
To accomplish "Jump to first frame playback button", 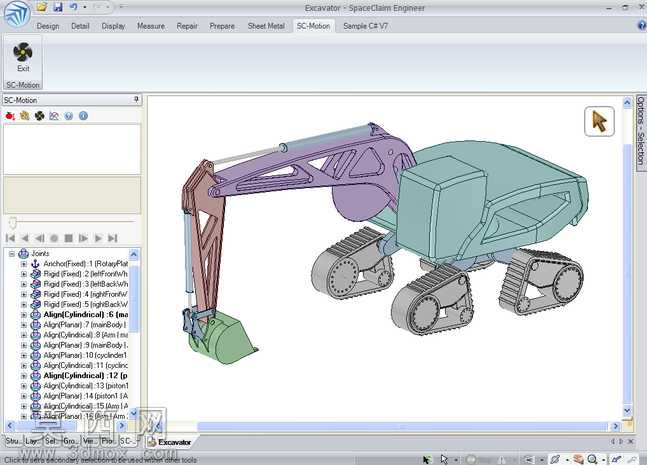I will [x=10, y=238].
